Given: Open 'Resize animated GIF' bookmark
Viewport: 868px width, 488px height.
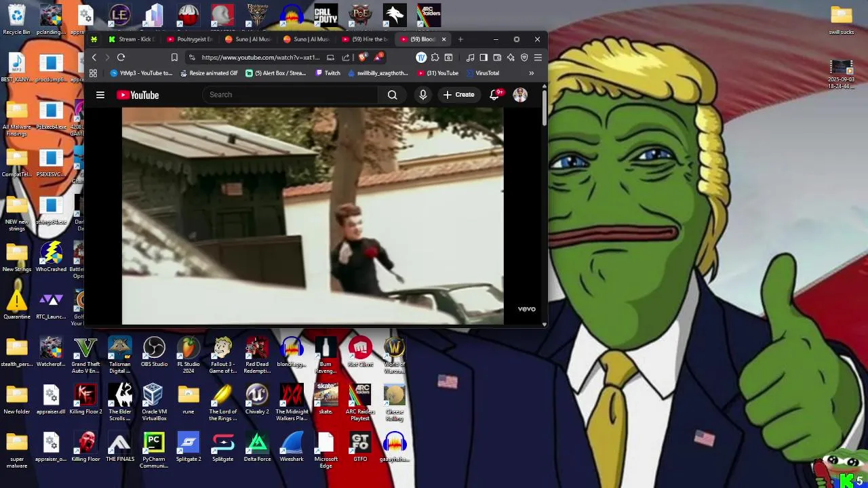Looking at the screenshot, I should pos(209,73).
